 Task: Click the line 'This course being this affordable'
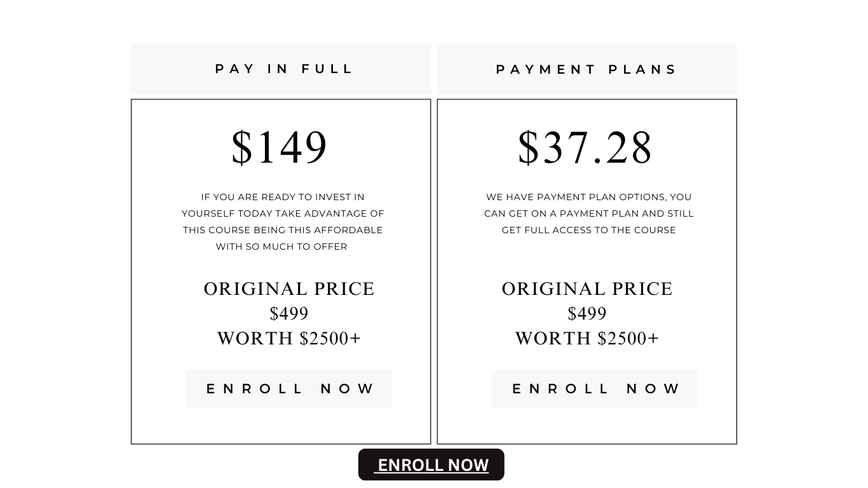[283, 230]
